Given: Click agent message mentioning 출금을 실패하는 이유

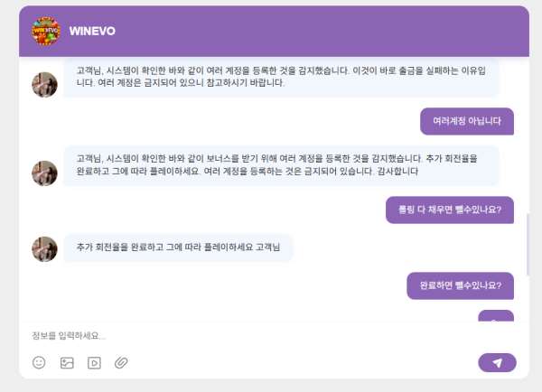Looking at the screenshot, I should [280, 77].
